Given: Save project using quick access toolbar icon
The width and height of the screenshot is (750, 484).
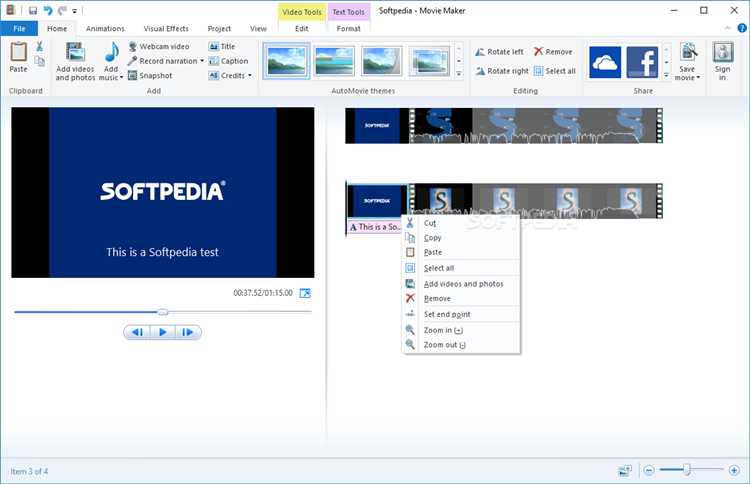Looking at the screenshot, I should (33, 11).
